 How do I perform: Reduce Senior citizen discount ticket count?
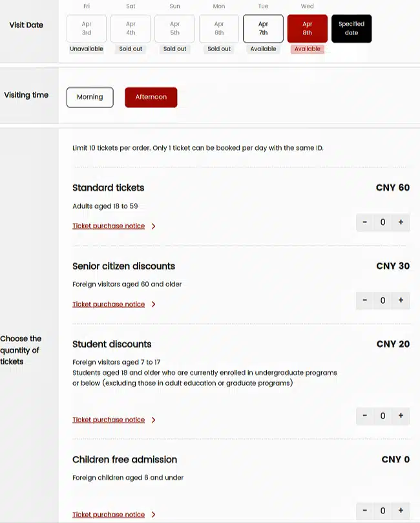[365, 300]
